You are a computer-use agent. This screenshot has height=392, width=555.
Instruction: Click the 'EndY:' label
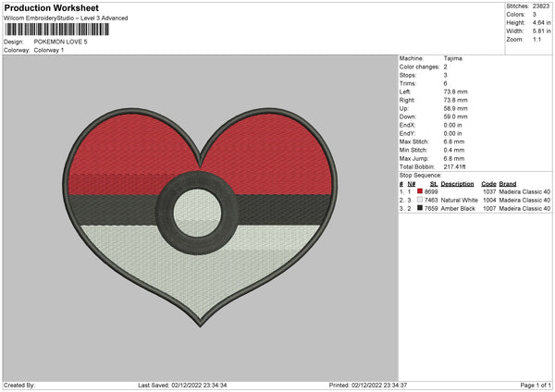pyautogui.click(x=407, y=134)
